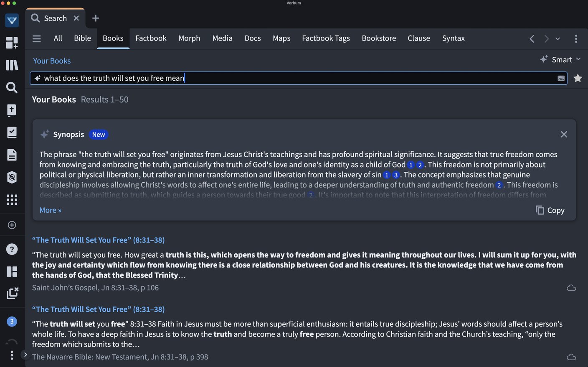Click the sidebar Search magnifier icon

tap(12, 87)
